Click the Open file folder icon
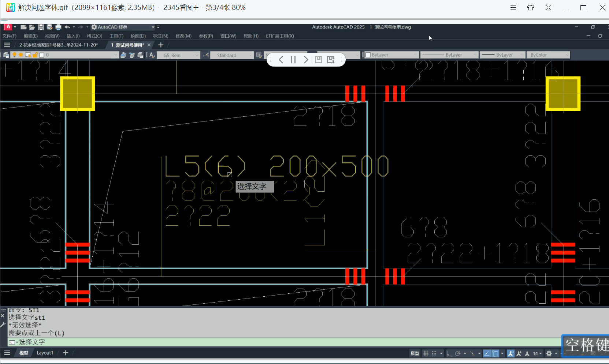The height and width of the screenshot is (364, 609). tap(32, 27)
